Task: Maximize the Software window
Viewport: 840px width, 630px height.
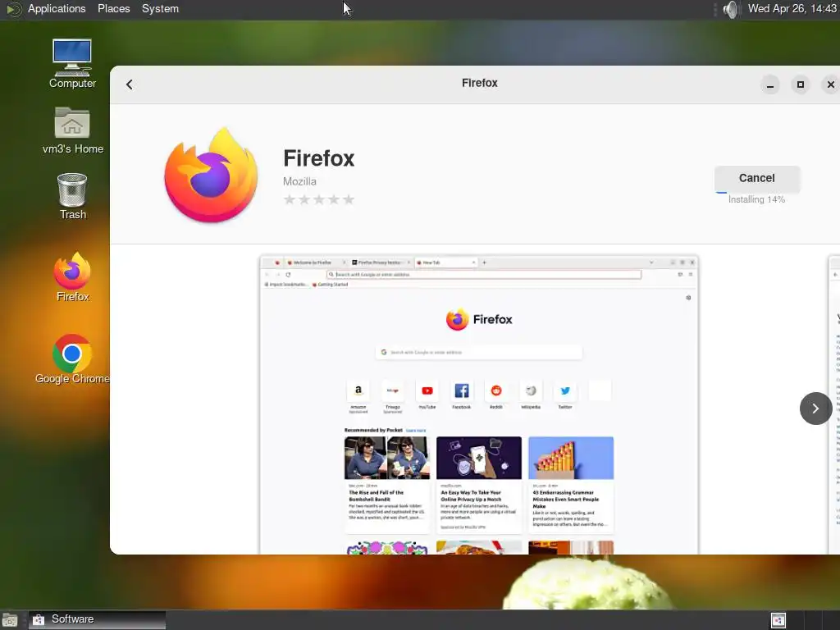Action: 800,84
